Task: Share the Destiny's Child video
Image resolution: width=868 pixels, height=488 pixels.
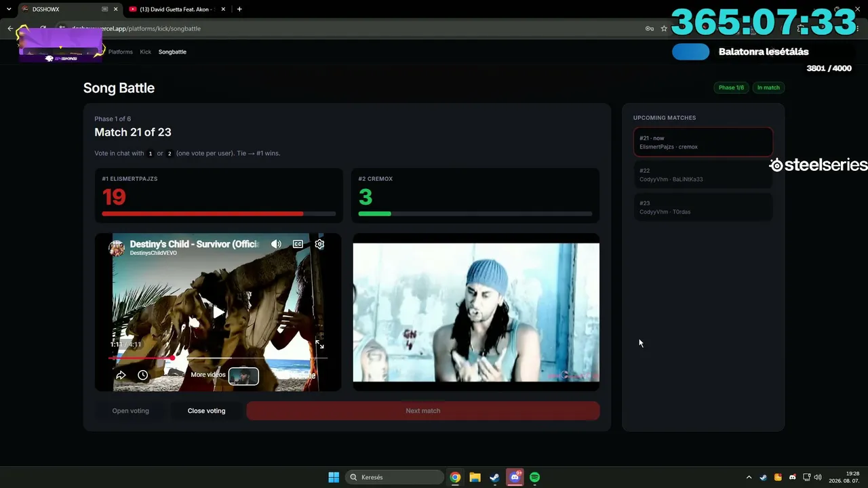Action: [121, 375]
